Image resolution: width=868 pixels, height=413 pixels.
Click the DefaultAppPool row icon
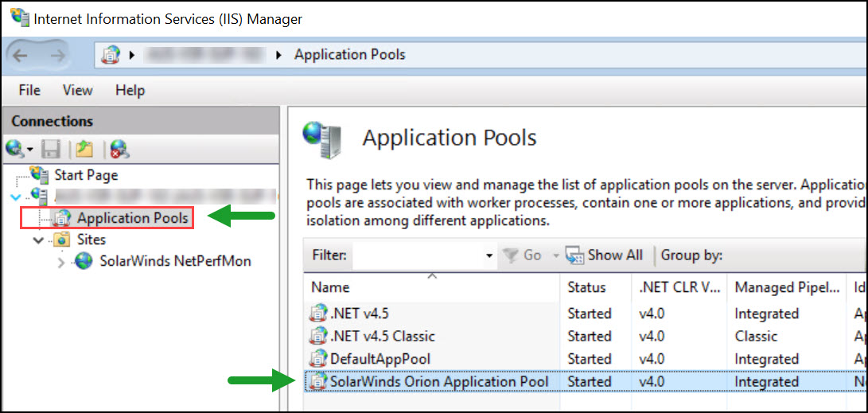pyautogui.click(x=318, y=359)
